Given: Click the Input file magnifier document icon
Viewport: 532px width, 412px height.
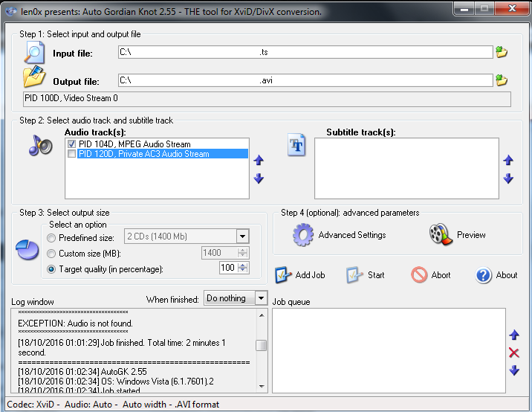Looking at the screenshot, I should 34,52.
